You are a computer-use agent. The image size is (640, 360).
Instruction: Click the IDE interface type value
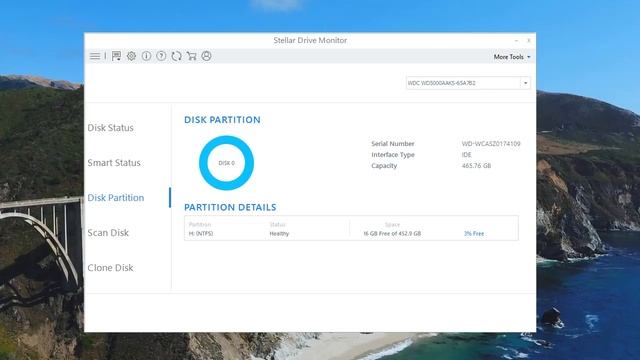[x=467, y=155]
